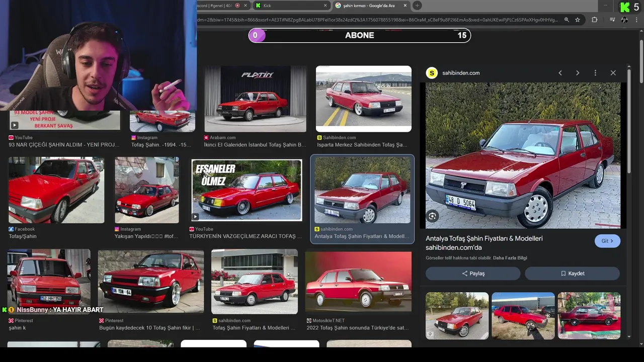Go to next image in preview panel
The height and width of the screenshot is (362, 644).
pos(578,73)
